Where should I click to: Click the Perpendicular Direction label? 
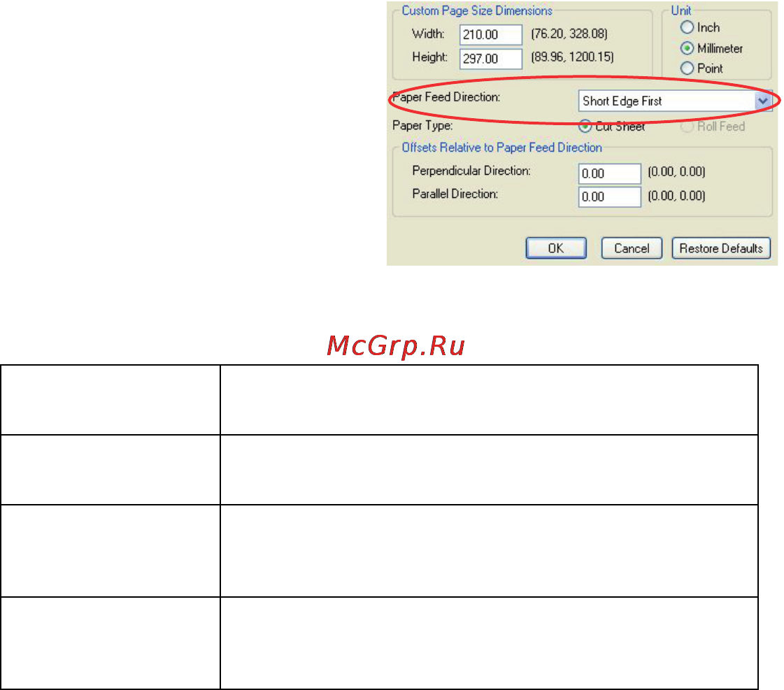point(471,171)
